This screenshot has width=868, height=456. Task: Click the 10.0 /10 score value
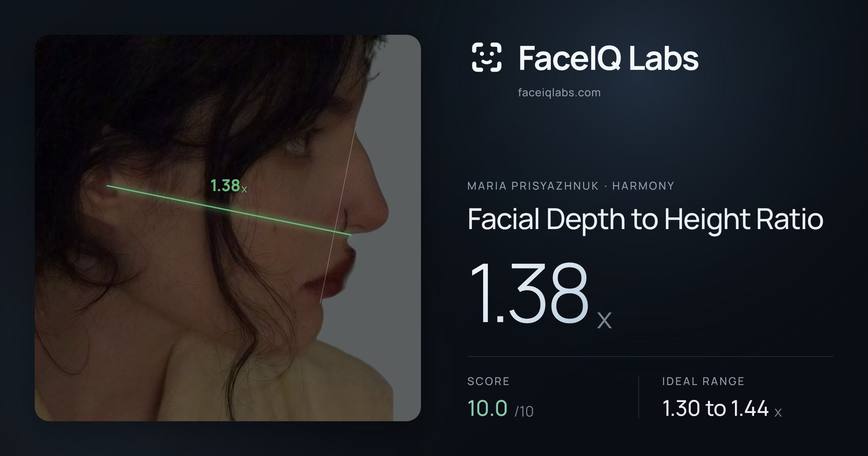pyautogui.click(x=500, y=409)
